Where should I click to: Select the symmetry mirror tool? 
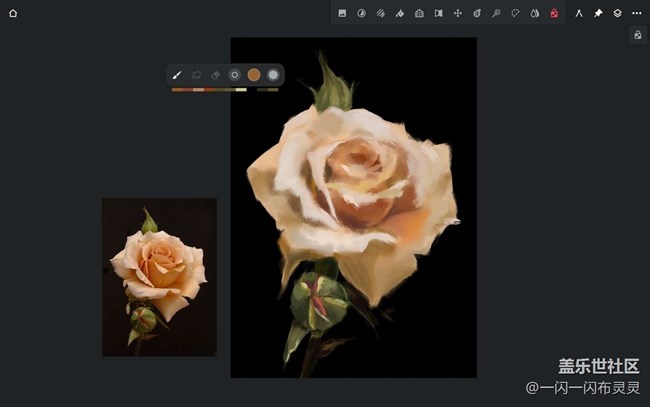pyautogui.click(x=438, y=13)
